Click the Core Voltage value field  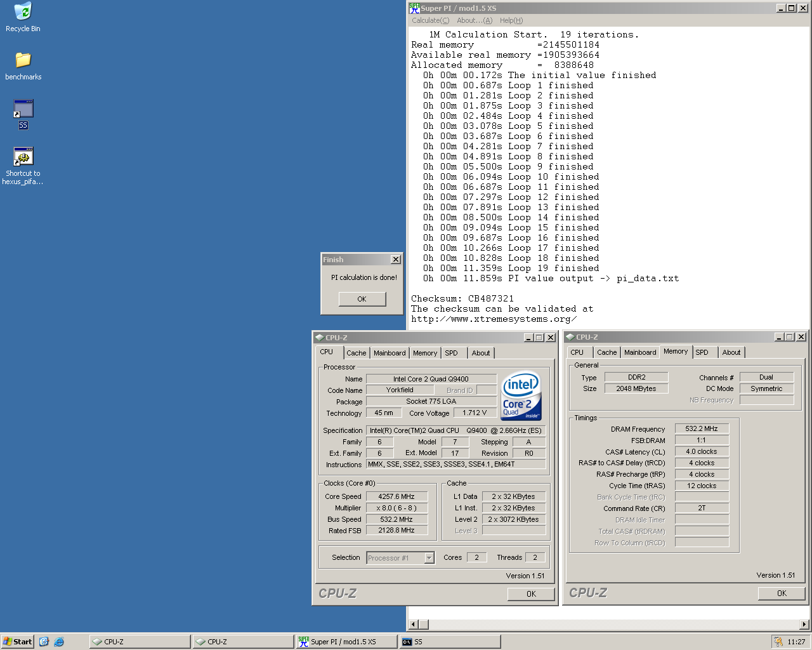[475, 413]
